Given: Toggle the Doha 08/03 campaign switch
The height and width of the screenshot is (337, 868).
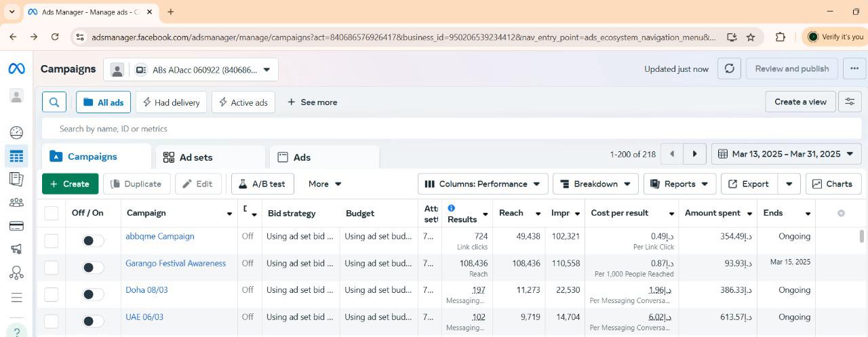Looking at the screenshot, I should (93, 294).
